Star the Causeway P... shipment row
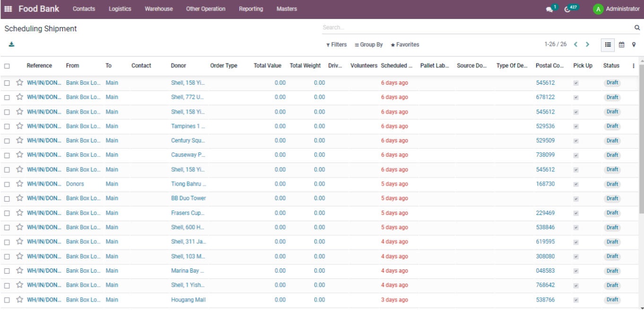Viewport: 644px width, 310px height. 19,154
